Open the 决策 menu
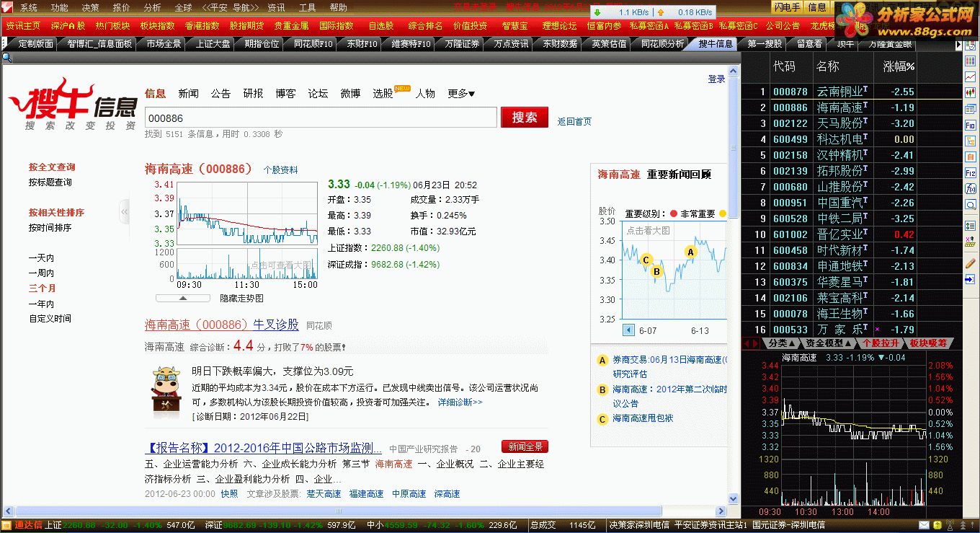Viewport: 980px width, 533px height. click(91, 8)
